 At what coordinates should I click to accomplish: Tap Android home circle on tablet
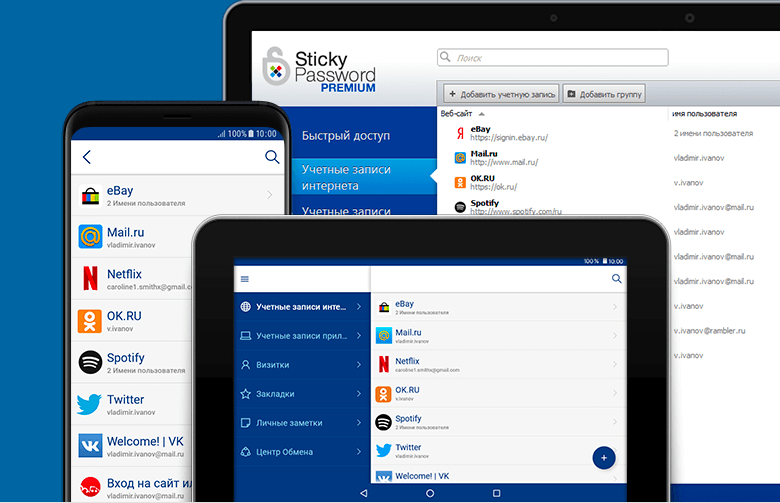(430, 493)
